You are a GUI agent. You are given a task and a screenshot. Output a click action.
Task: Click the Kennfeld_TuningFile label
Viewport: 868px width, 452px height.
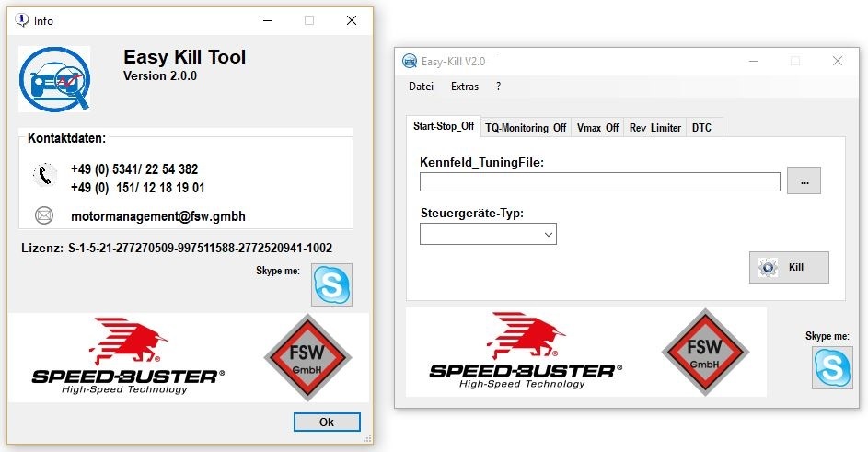click(x=481, y=162)
